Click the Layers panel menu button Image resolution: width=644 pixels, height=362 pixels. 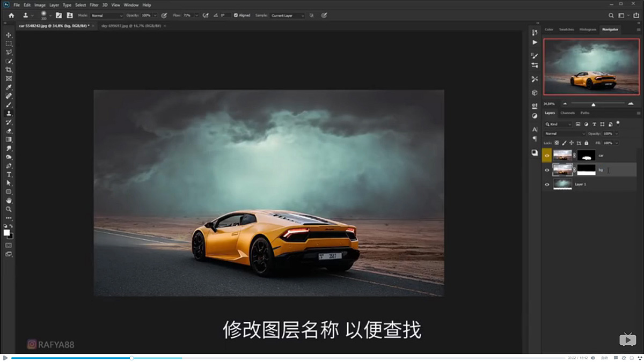pyautogui.click(x=640, y=113)
